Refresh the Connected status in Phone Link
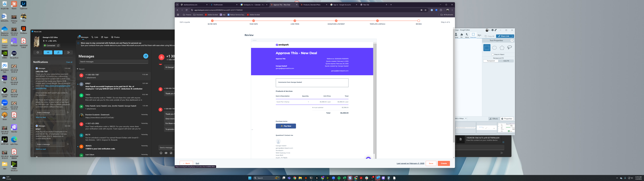The width and height of the screenshot is (644, 181). pos(58,46)
